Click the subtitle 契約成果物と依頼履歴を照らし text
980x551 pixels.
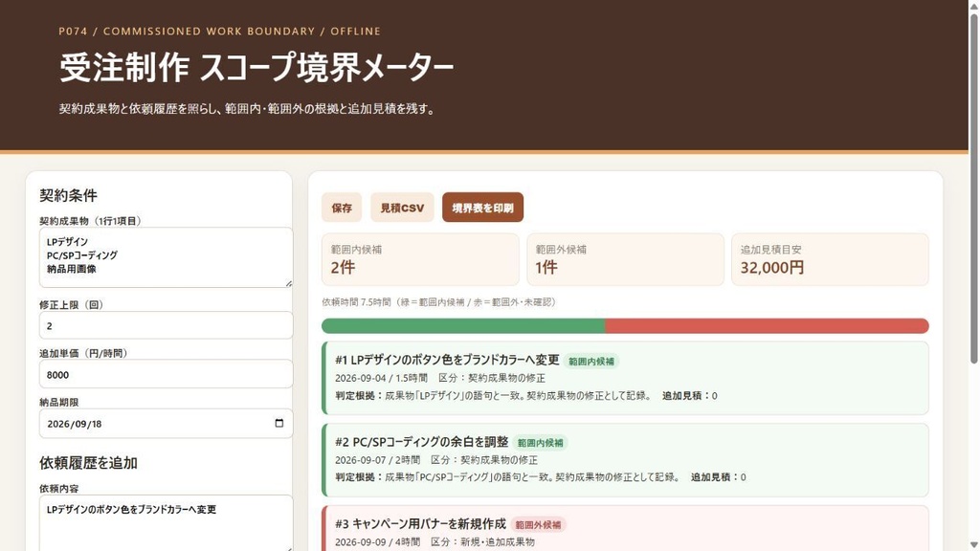tap(247, 109)
